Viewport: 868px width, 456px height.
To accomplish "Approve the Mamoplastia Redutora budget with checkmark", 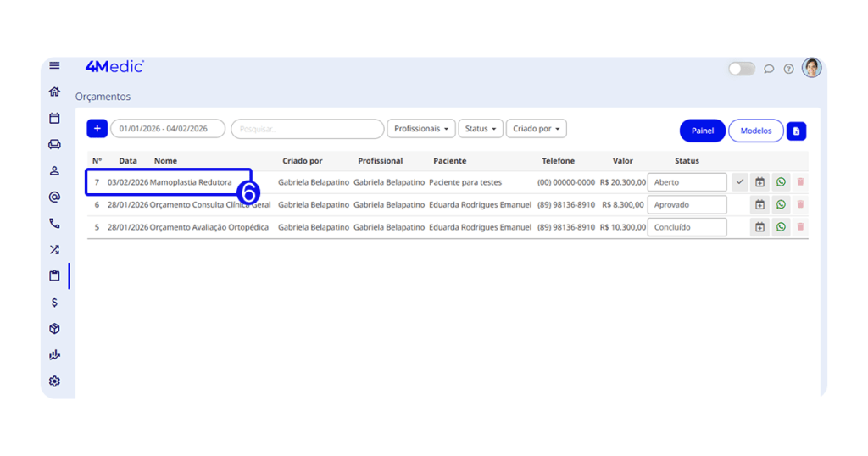I will click(740, 182).
